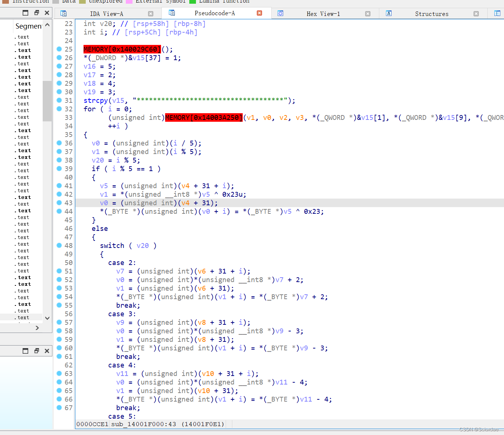
Task: Click the tab icon right of Structures
Action: coord(497,13)
